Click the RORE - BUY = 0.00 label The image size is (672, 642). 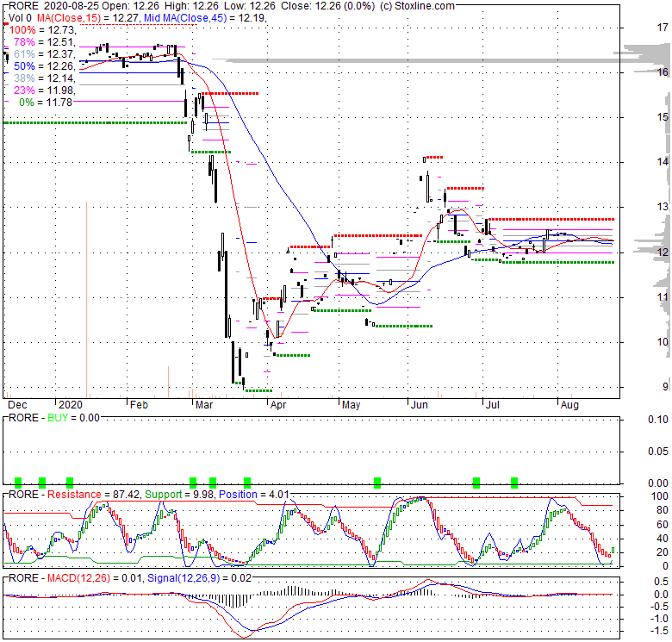[54, 418]
